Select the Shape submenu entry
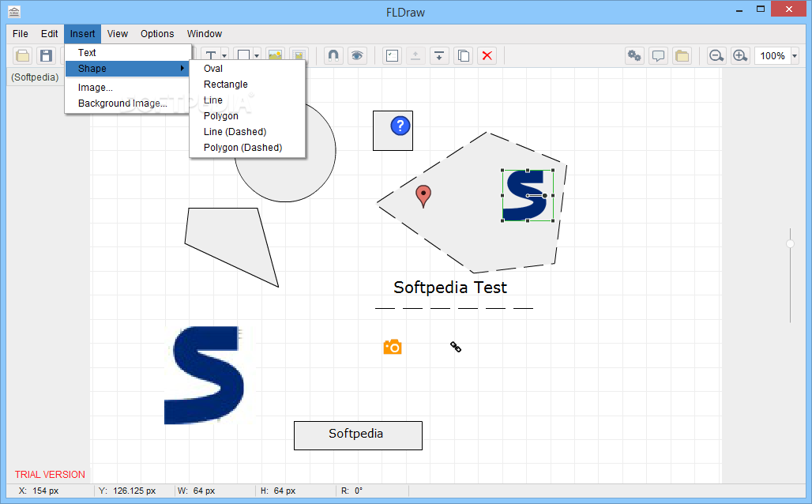The height and width of the screenshot is (504, 812). 128,69
